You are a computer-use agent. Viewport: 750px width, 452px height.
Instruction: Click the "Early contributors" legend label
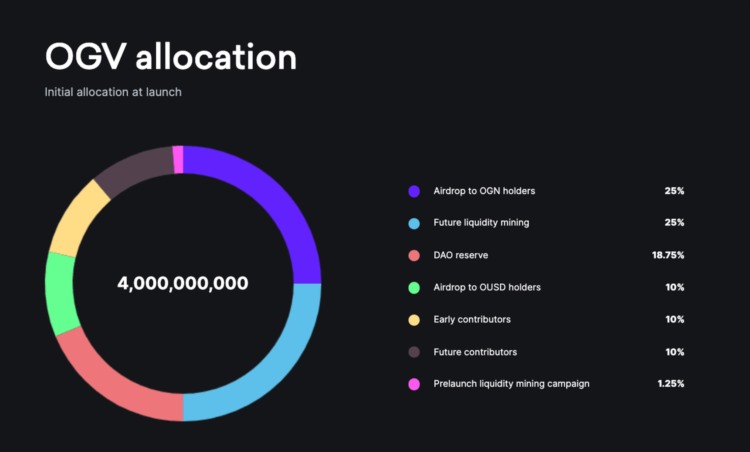tap(472, 320)
